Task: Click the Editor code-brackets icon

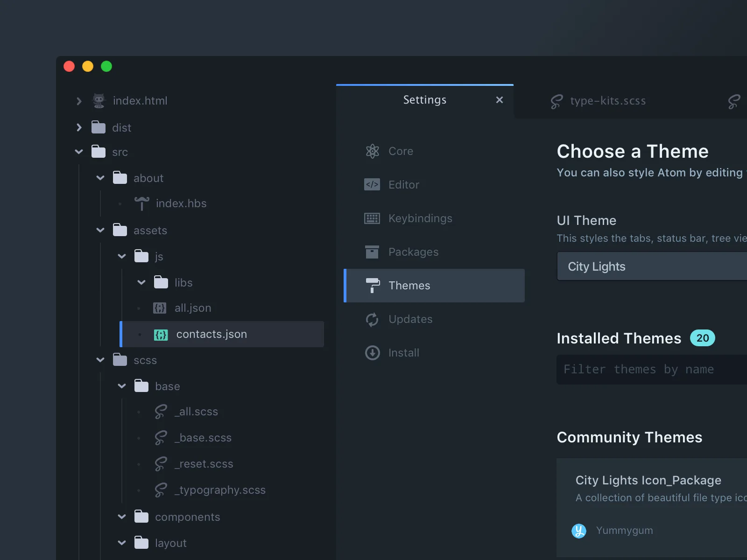Action: tap(372, 184)
